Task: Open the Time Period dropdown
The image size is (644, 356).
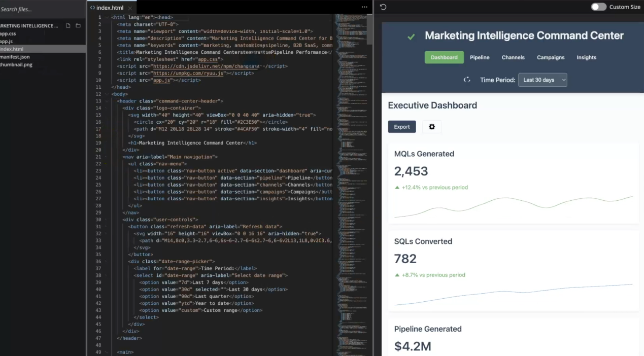Action: click(543, 80)
